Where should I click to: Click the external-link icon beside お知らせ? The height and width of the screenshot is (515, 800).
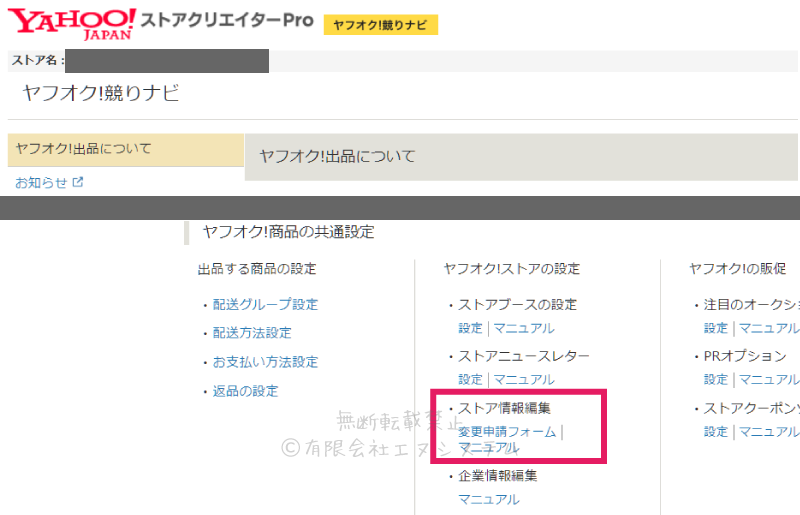pos(78,182)
